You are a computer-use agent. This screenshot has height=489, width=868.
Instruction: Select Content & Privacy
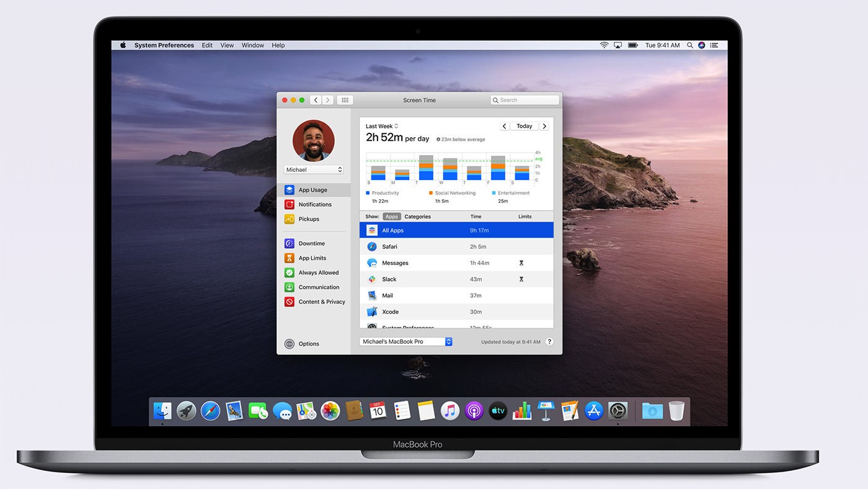click(x=321, y=302)
